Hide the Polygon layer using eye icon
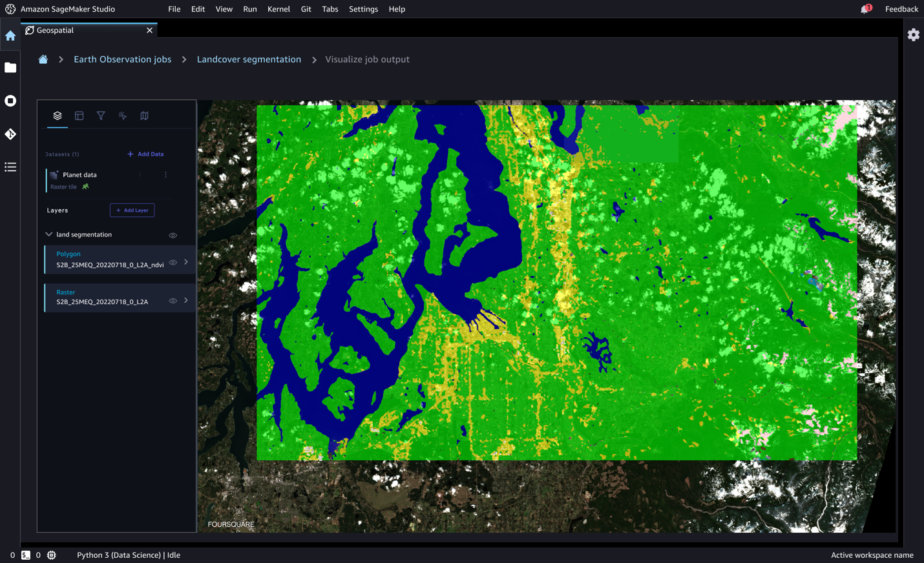The height and width of the screenshot is (563, 924). (173, 263)
